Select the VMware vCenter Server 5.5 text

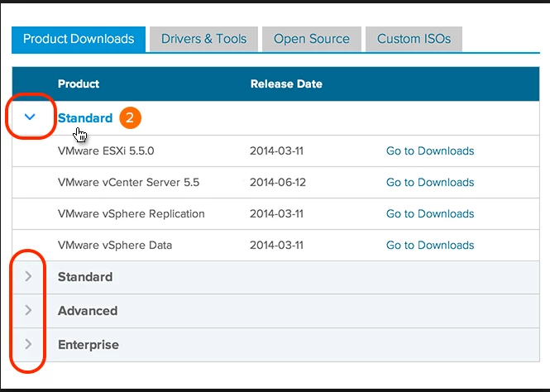tap(128, 182)
